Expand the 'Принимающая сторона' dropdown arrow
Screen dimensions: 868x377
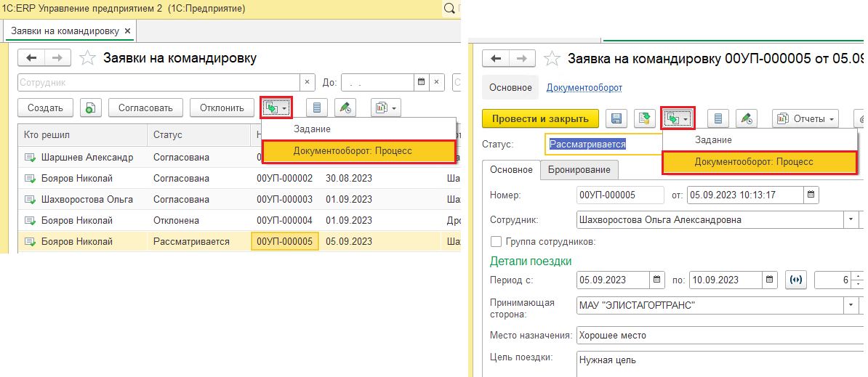point(851,305)
